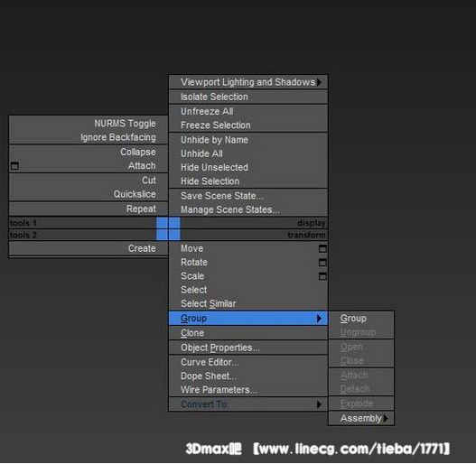Click the display quad label
This screenshot has width=476, height=464.
(312, 223)
